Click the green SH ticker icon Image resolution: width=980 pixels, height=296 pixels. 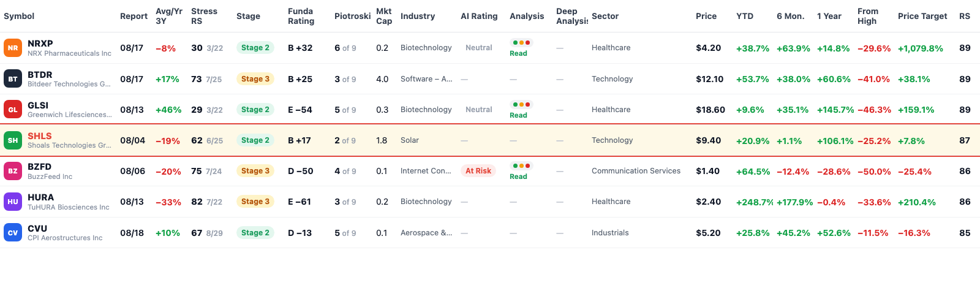click(13, 140)
